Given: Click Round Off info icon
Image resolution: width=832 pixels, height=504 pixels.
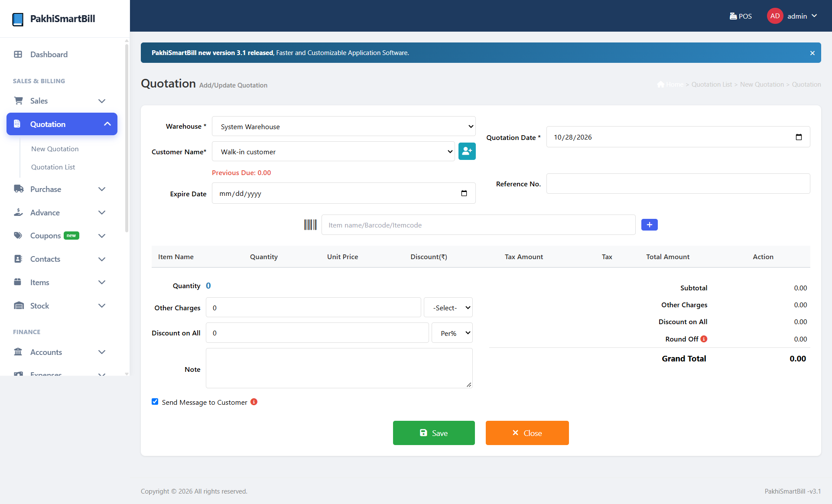Looking at the screenshot, I should tap(704, 339).
